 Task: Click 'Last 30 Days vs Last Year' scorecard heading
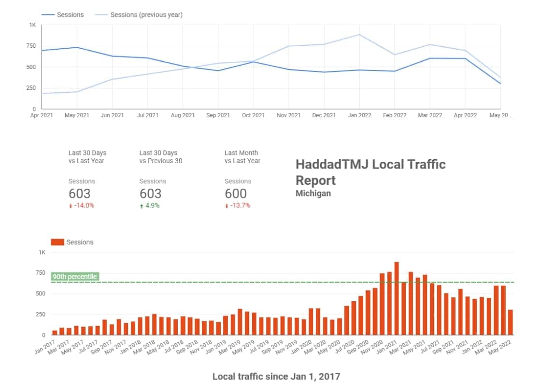[x=87, y=157]
